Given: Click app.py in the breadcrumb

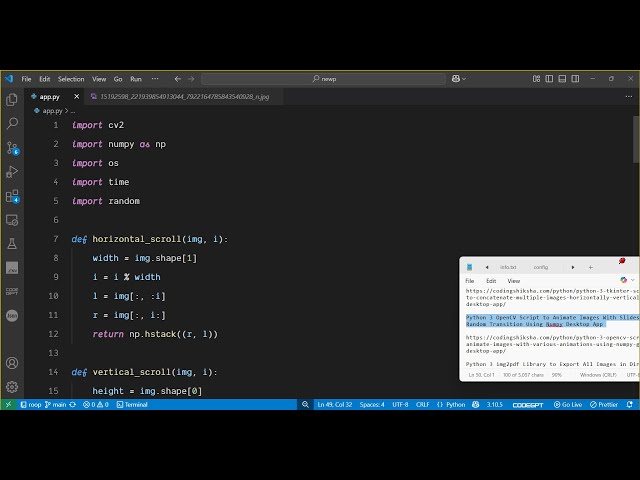Looking at the screenshot, I should [x=52, y=111].
